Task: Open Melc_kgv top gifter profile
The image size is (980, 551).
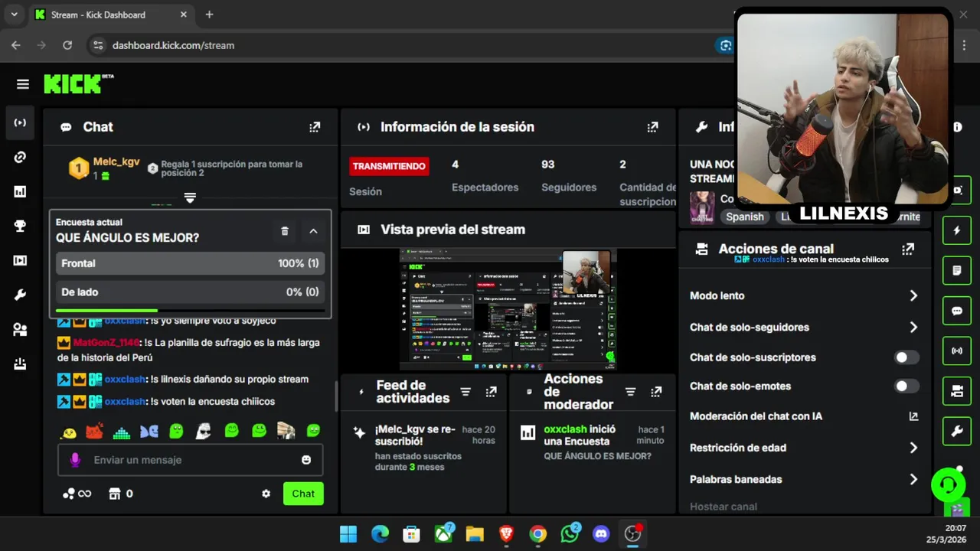Action: 116,162
